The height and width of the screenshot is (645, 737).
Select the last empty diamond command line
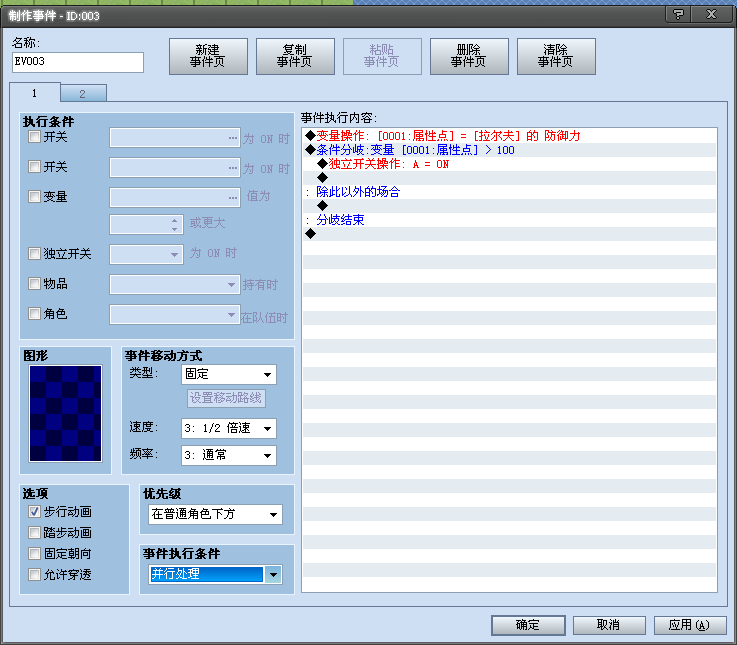pos(510,234)
